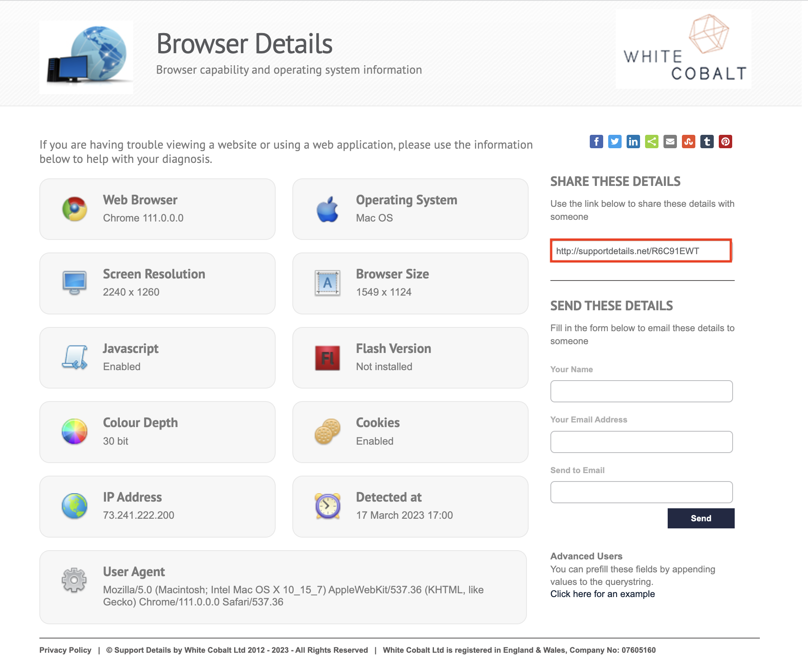Viewport: 808px width, 672px height.
Task: Click the 1549 x 1124 browser size
Action: tap(384, 292)
